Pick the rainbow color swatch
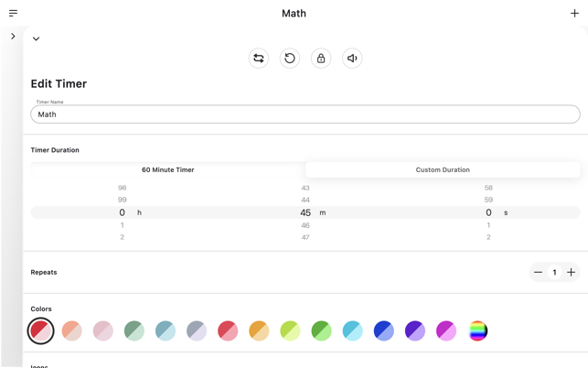The image size is (588, 368). point(477,331)
